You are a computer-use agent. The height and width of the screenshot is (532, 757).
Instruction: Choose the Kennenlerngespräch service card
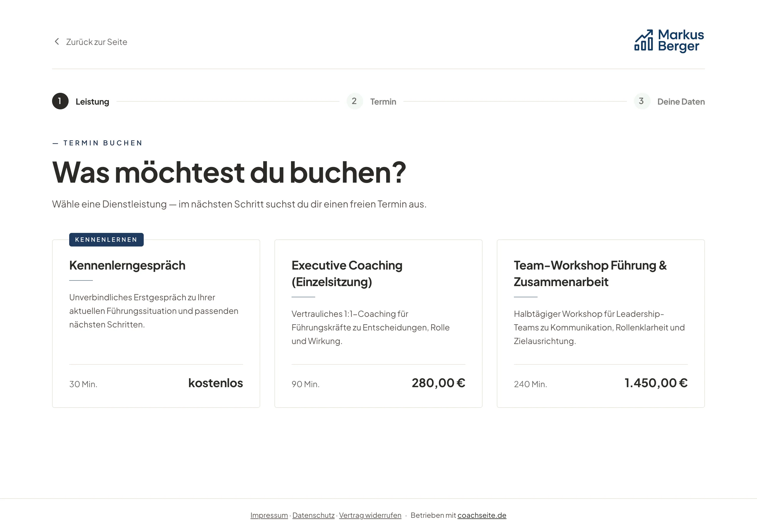point(156,323)
